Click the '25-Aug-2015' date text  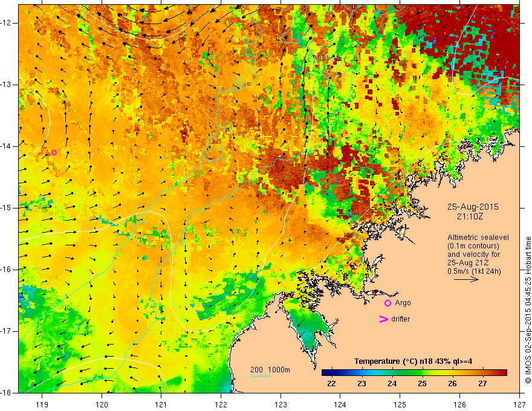point(473,207)
